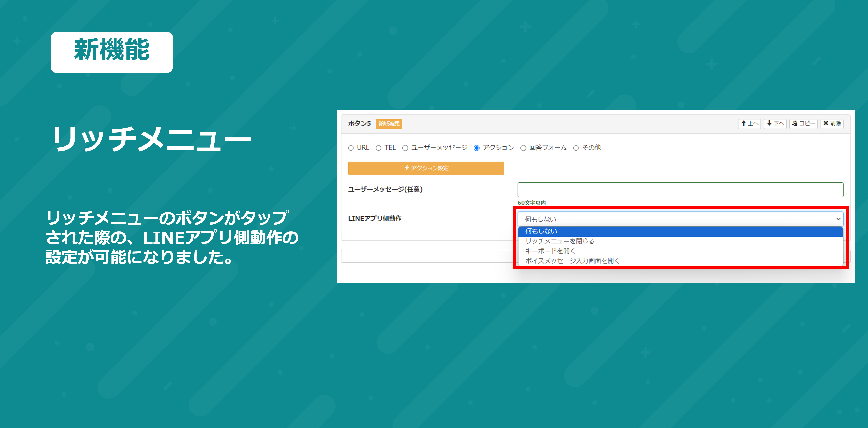Click the 上へ move-up button
The image size is (868, 428).
pos(749,124)
